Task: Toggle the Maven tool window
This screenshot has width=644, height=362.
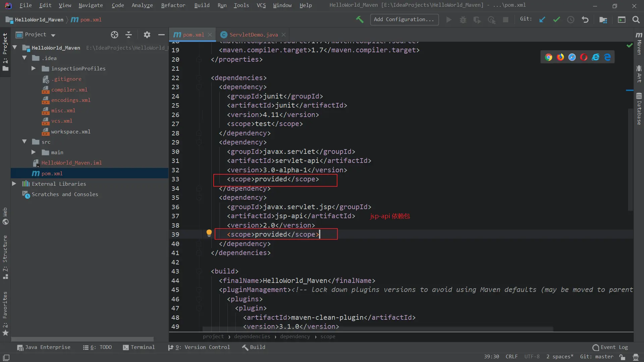Action: coord(639,44)
